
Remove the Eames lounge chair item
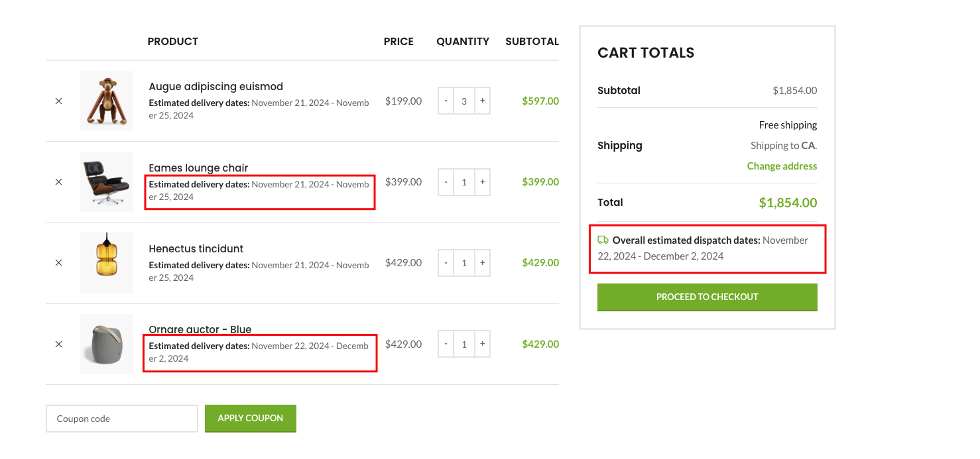[x=58, y=181]
